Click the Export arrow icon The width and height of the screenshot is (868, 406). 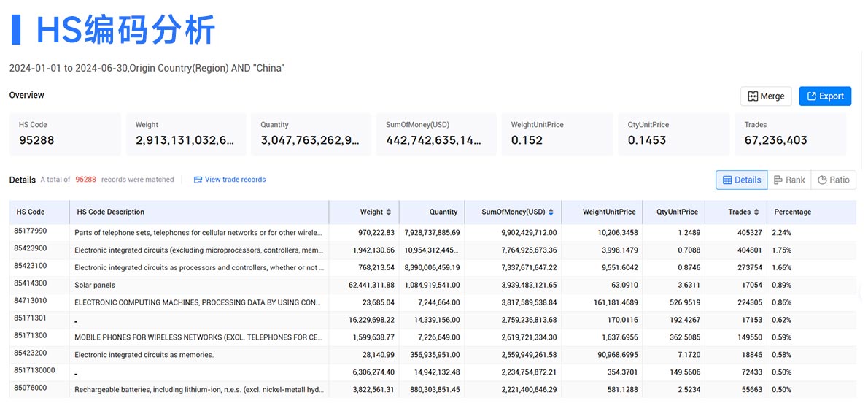pyautogui.click(x=812, y=96)
